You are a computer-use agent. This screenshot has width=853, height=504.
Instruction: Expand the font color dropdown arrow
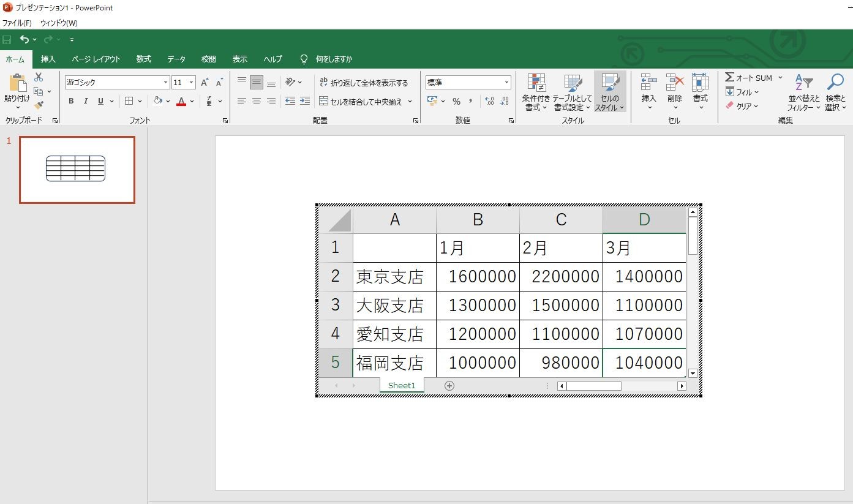192,101
